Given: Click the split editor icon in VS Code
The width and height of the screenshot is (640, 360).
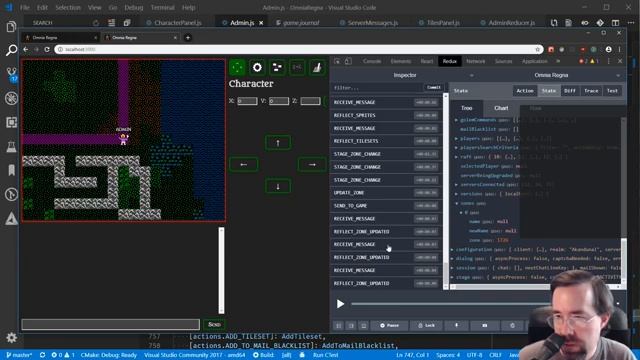Looking at the screenshot, I should point(616,23).
